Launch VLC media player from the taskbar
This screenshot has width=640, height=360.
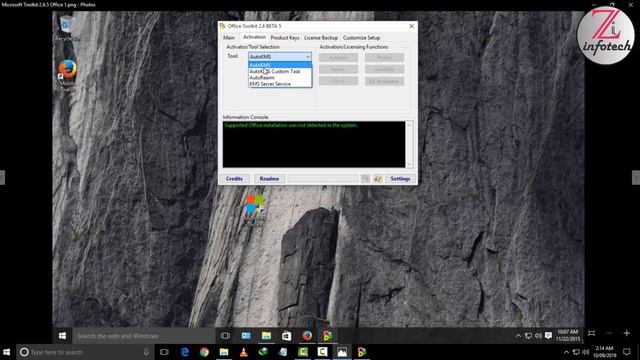244,352
